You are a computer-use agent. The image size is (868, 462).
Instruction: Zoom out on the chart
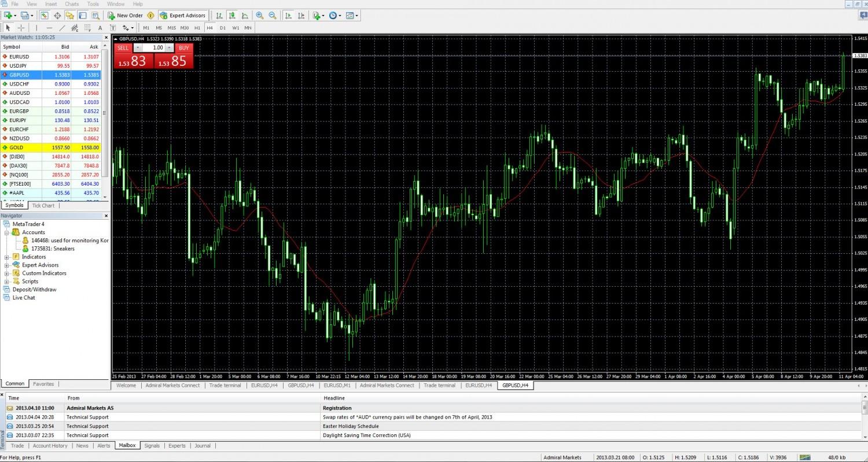[272, 16]
